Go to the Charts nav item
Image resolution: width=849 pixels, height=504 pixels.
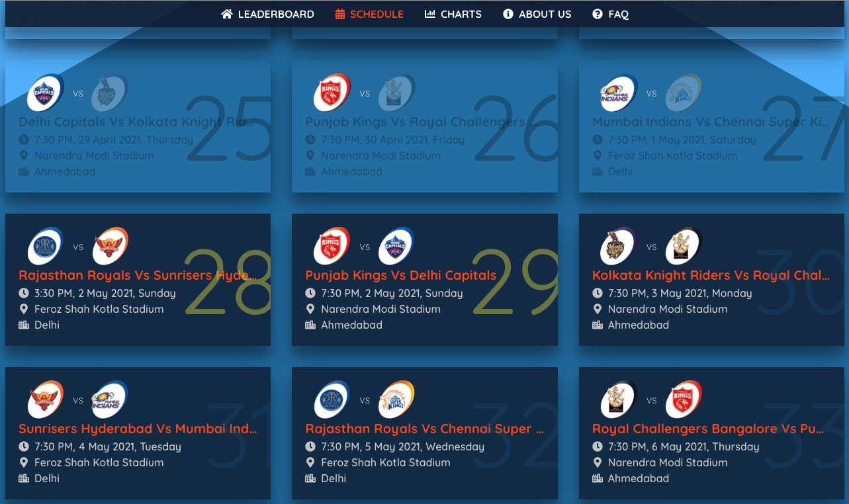click(x=453, y=14)
